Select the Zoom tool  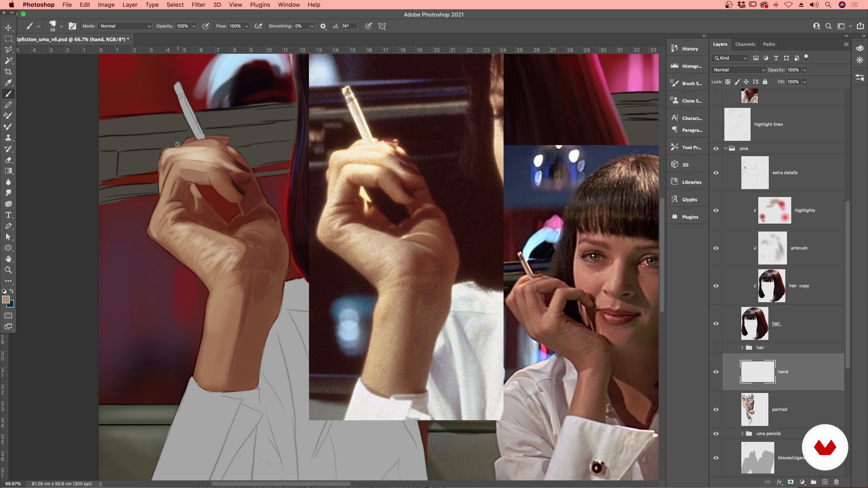pyautogui.click(x=8, y=270)
